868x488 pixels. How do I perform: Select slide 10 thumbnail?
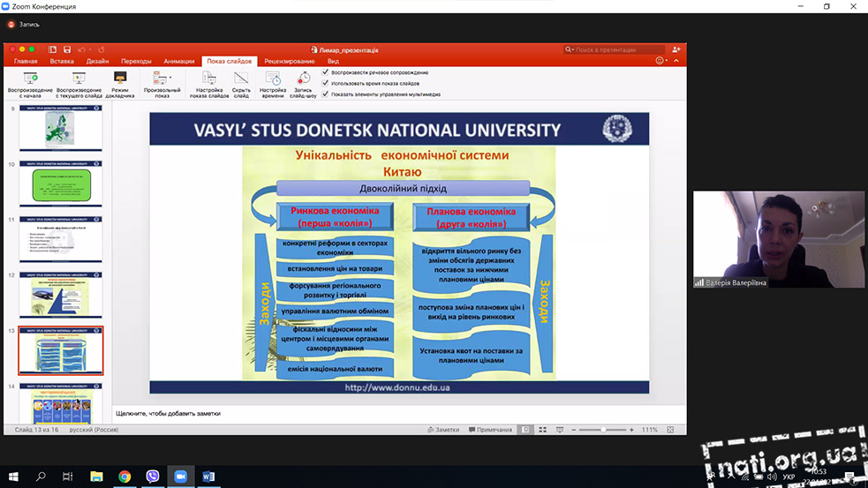(x=61, y=184)
